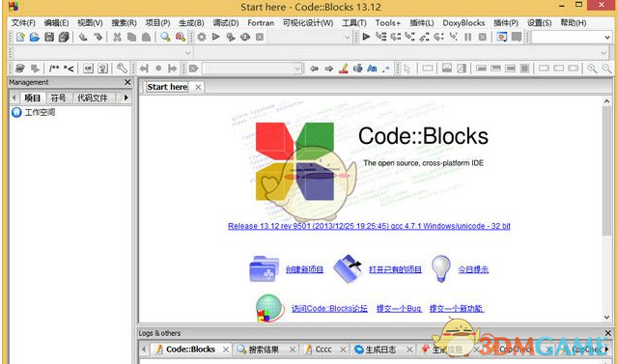Click the 访问Code::Blocks论坛 link
This screenshot has height=364, width=618.
pyautogui.click(x=329, y=308)
